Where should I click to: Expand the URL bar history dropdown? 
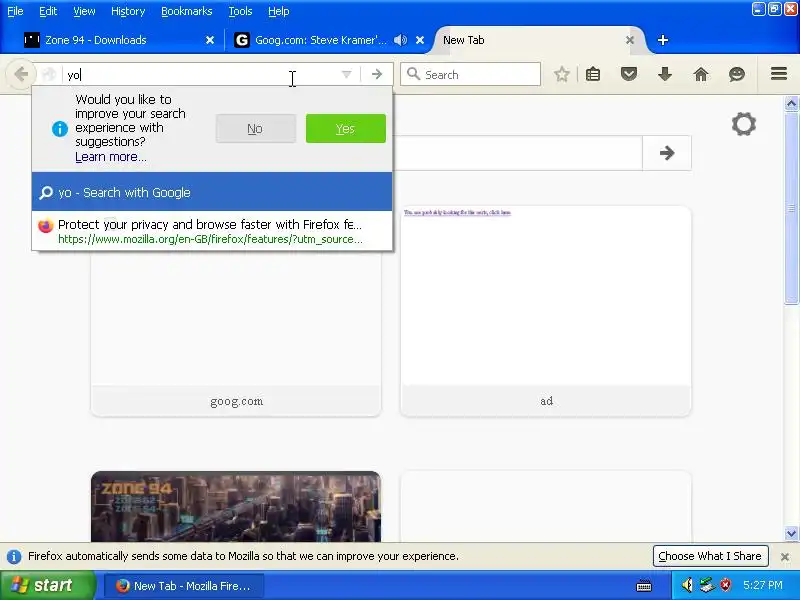click(346, 74)
